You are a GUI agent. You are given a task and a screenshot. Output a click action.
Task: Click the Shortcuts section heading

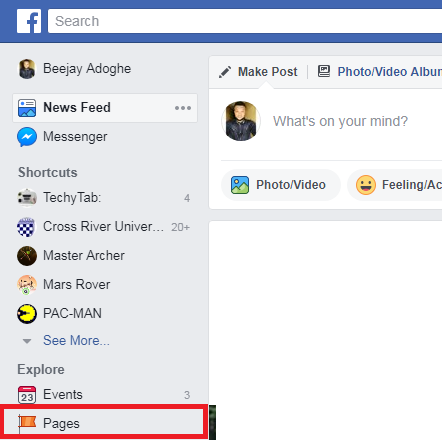pyautogui.click(x=48, y=173)
